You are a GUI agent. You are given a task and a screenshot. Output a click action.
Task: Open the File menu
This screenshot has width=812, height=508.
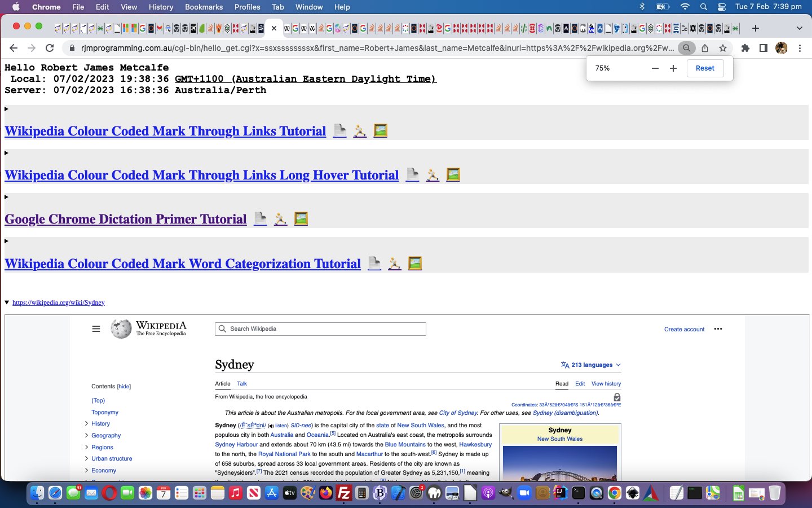pyautogui.click(x=78, y=7)
